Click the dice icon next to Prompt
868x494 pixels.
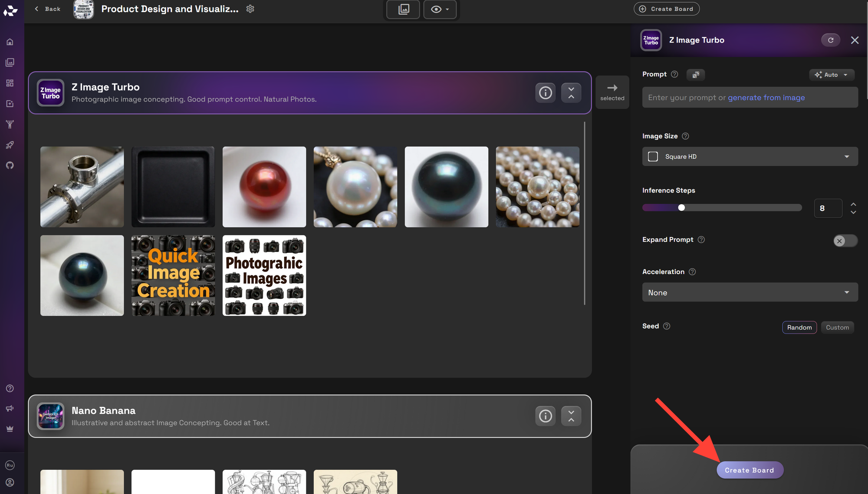click(x=695, y=75)
